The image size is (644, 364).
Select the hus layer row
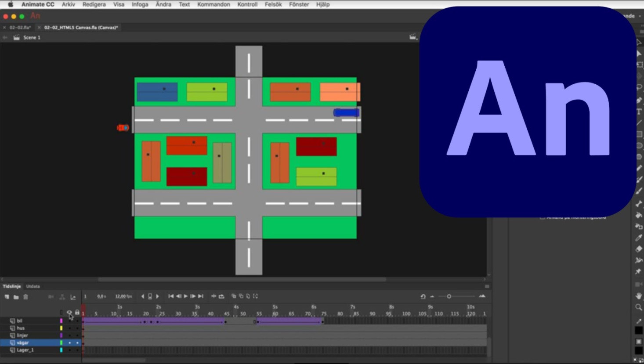pyautogui.click(x=41, y=328)
